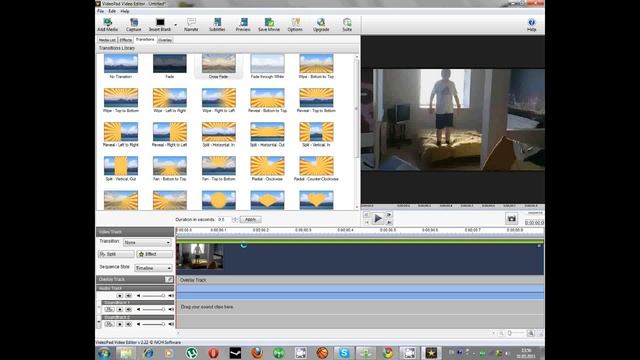Screen dimensions: 640x360
Task: Click the duration seconds spinner arrows
Action: (234, 220)
